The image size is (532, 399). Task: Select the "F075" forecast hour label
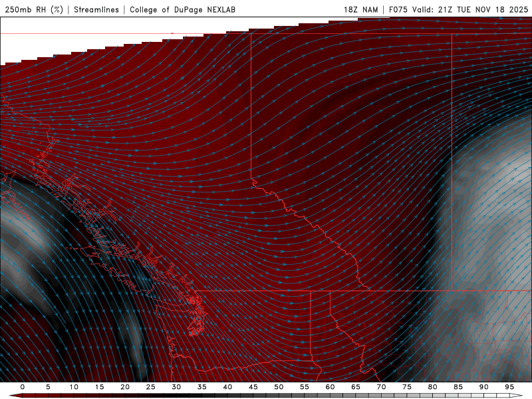point(398,9)
